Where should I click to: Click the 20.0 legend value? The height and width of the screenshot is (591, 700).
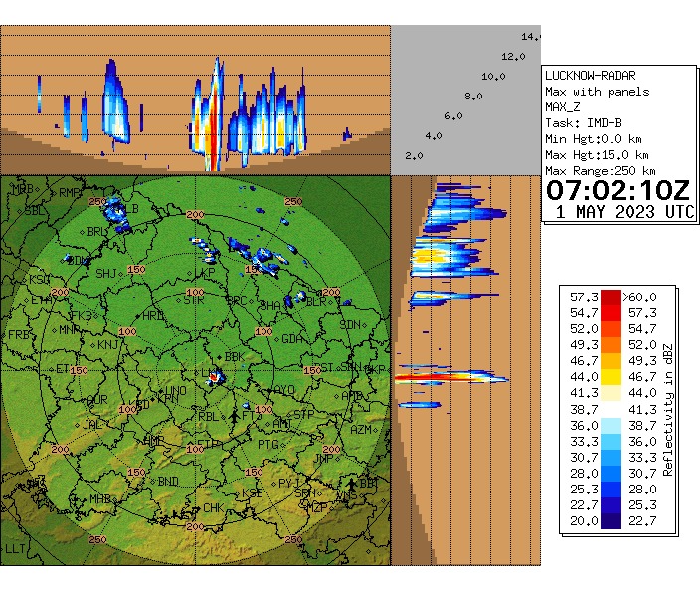pos(584,521)
